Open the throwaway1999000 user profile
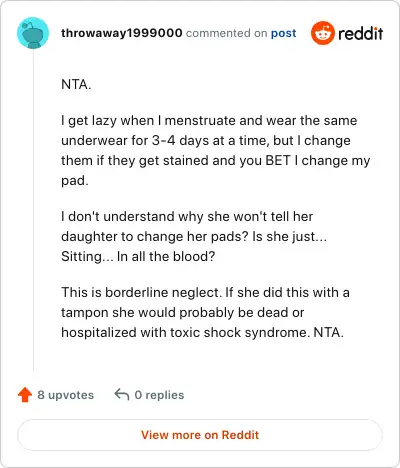Image resolution: width=400 pixels, height=468 pixels. (122, 33)
